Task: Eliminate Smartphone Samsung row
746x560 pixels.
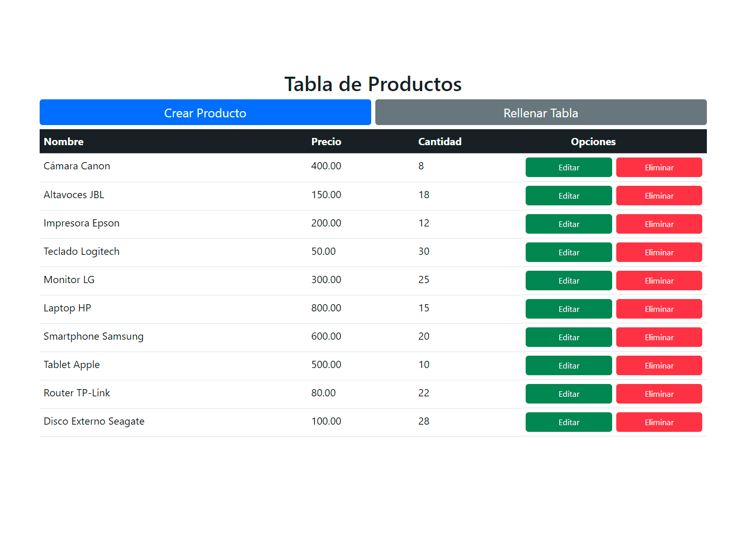Action: tap(659, 337)
